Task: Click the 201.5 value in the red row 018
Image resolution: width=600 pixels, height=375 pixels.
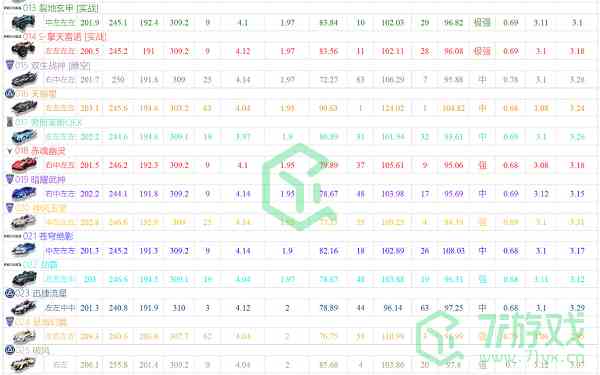Action: tap(90, 165)
